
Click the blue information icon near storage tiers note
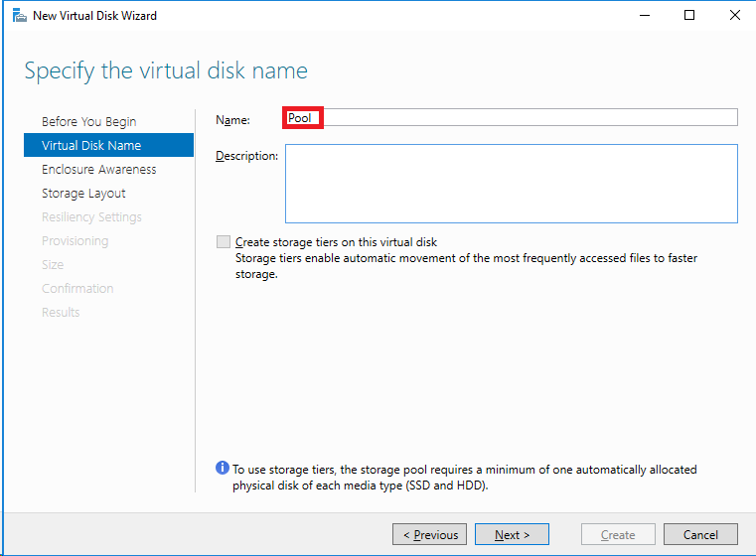tap(223, 468)
